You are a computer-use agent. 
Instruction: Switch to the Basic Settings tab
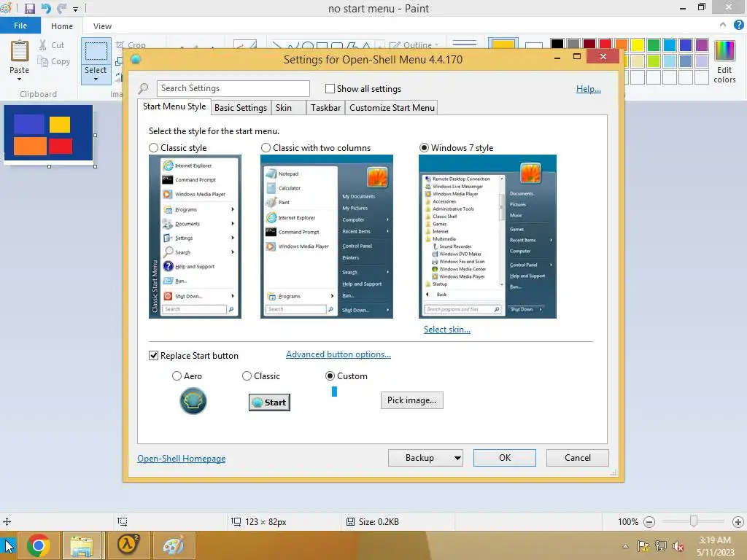pos(241,108)
